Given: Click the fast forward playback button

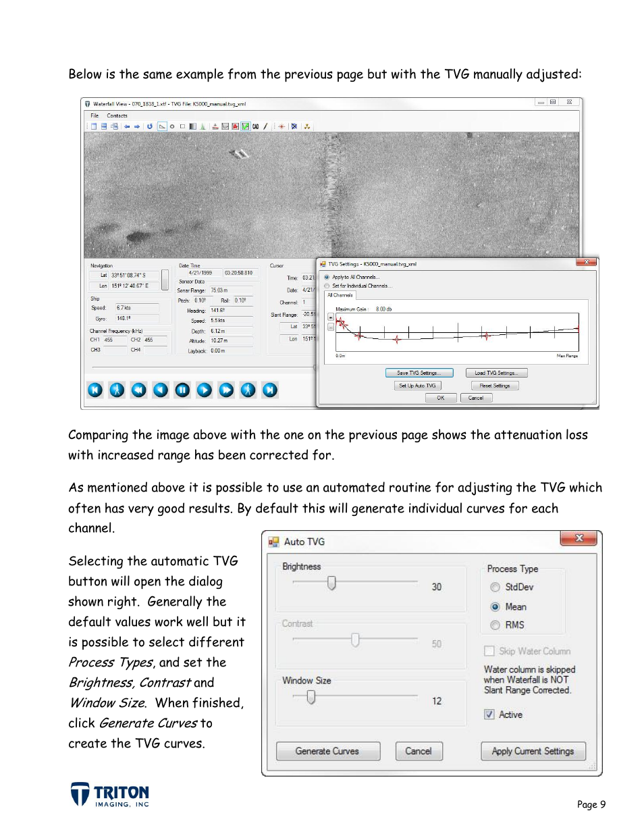Looking at the screenshot, I should click(x=226, y=390).
